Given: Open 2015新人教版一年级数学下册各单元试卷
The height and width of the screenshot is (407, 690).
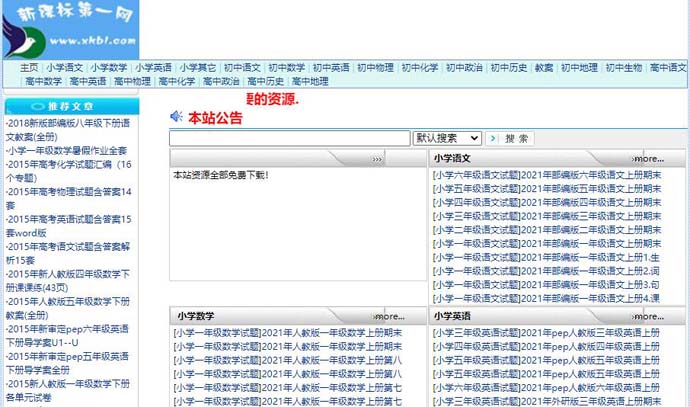Looking at the screenshot, I should (x=68, y=390).
